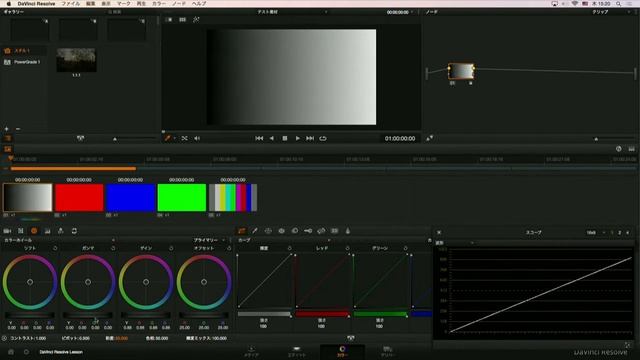The width and height of the screenshot is (640, 360).
Task: Click the color picker tool below viewer
Action: (167, 138)
